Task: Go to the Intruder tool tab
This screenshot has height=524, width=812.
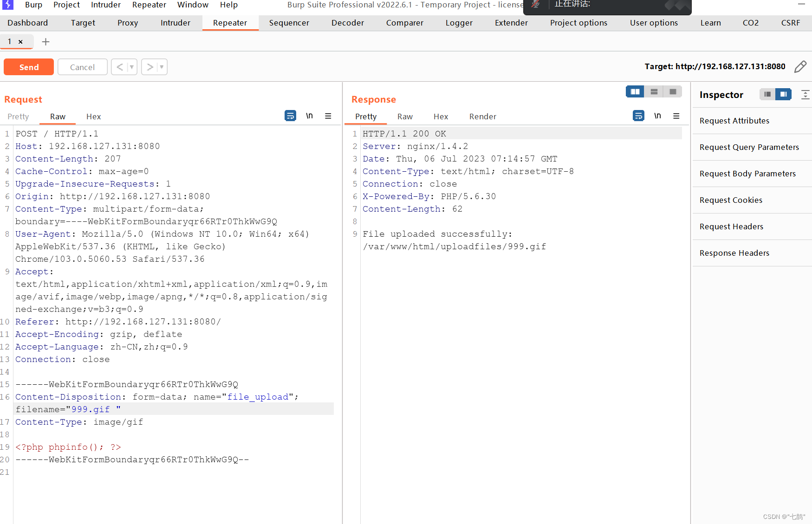Action: coord(175,23)
